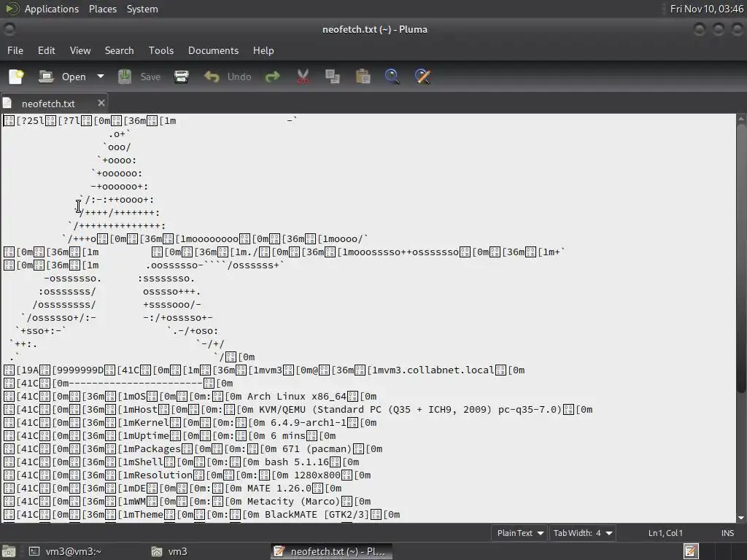Open the Search menu
Viewport: 747px width, 560px height.
[119, 50]
